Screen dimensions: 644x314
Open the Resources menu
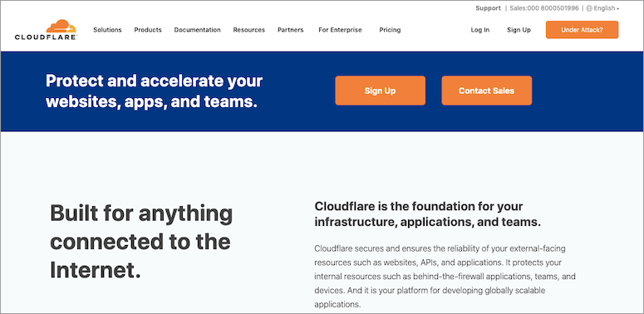pos(249,30)
